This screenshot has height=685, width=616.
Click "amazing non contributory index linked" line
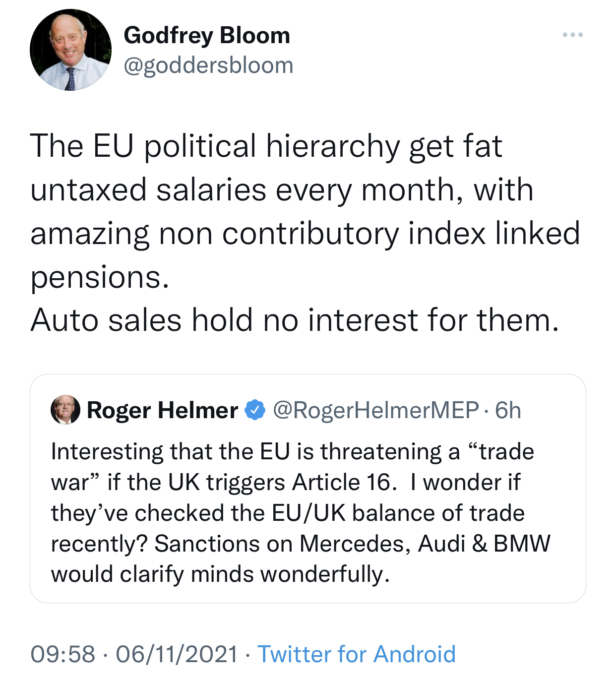(305, 233)
